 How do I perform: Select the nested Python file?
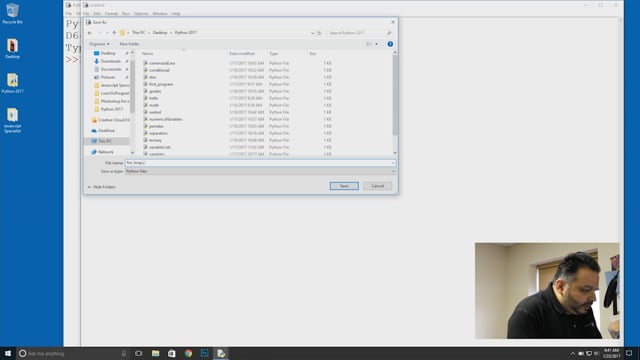tap(155, 112)
